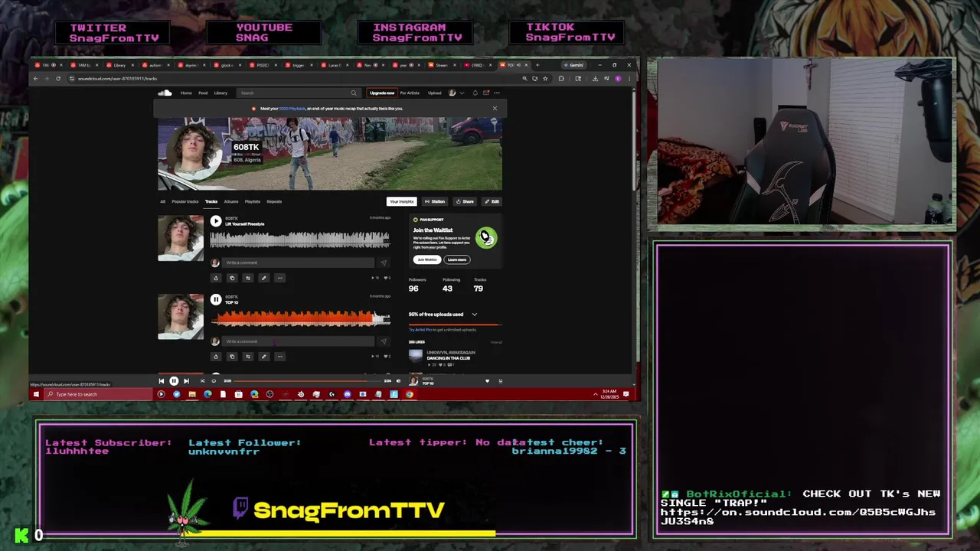Open the next-up queue icon

500,381
